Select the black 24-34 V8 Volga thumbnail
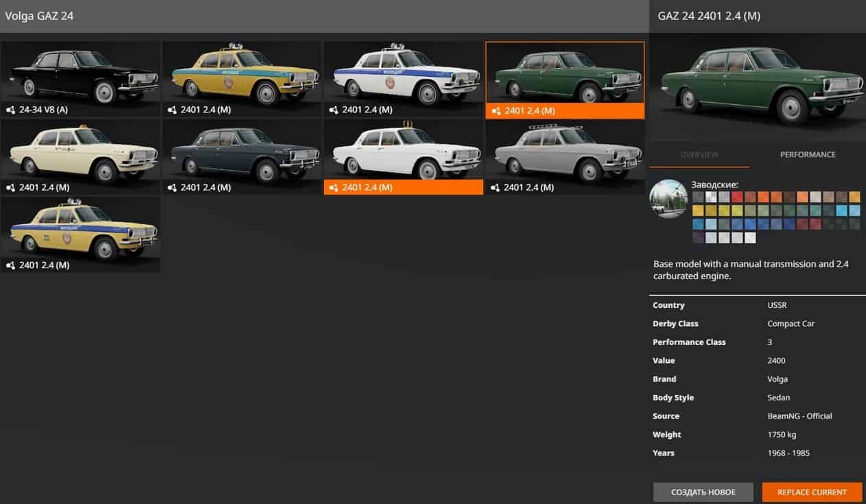The height and width of the screenshot is (504, 866). (80, 72)
